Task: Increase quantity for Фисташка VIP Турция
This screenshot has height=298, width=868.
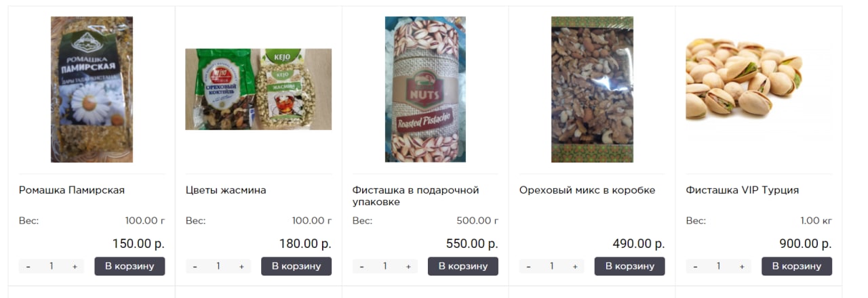Action: click(x=742, y=267)
